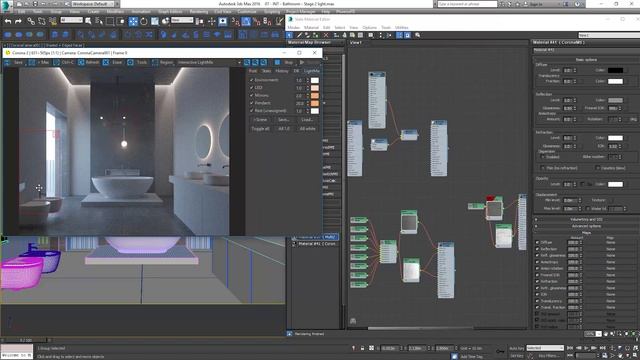Click the Select by Name icon
Screen dimensions: 640x360
(99, 21)
